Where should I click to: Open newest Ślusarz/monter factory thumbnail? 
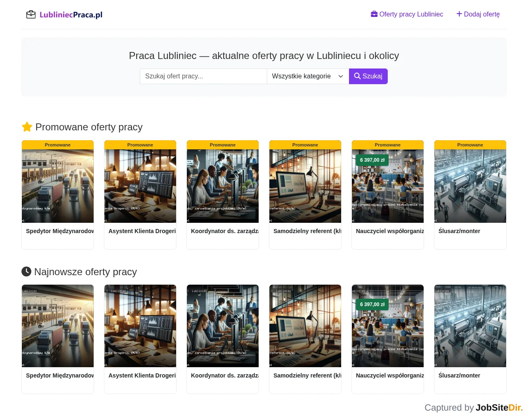coord(470,326)
